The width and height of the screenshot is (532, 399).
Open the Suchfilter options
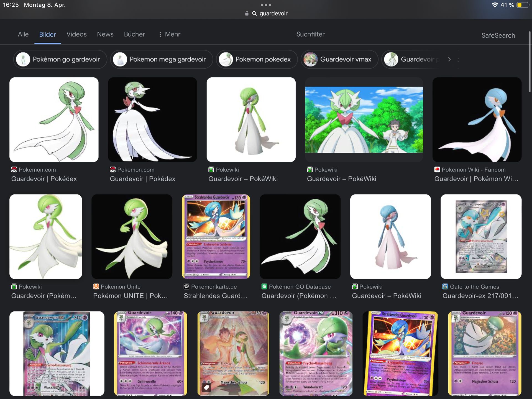pos(310,34)
